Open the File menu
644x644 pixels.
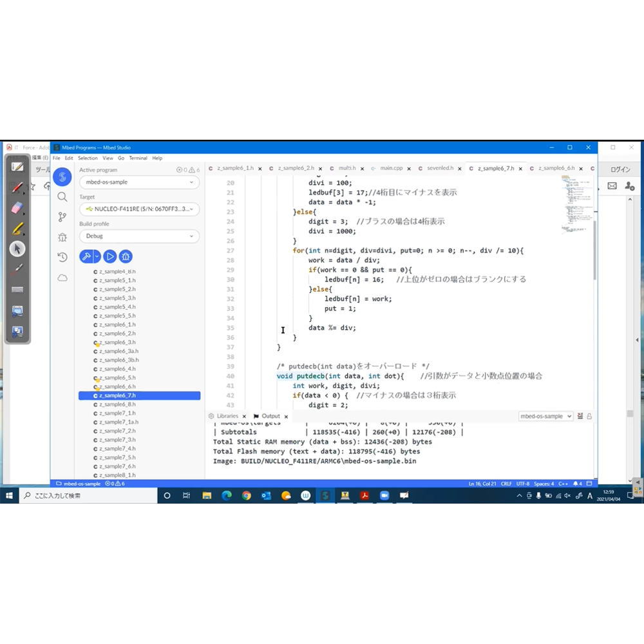point(56,158)
